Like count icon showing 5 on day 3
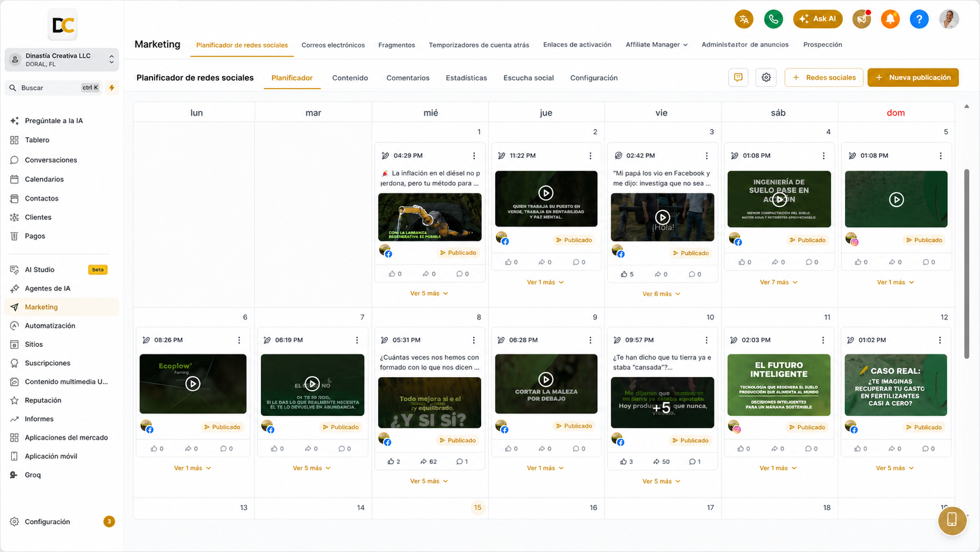Viewport: 980px width, 552px height. (624, 274)
